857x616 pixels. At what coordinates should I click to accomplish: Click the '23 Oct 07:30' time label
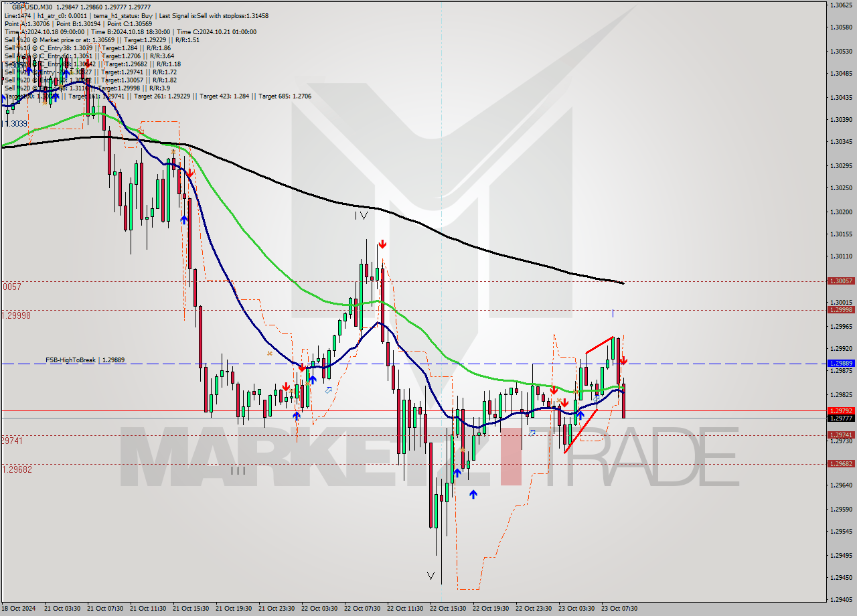click(x=619, y=609)
